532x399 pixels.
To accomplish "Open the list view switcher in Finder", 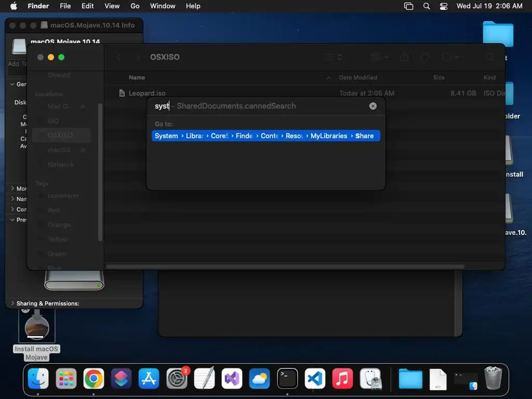I will (x=332, y=57).
